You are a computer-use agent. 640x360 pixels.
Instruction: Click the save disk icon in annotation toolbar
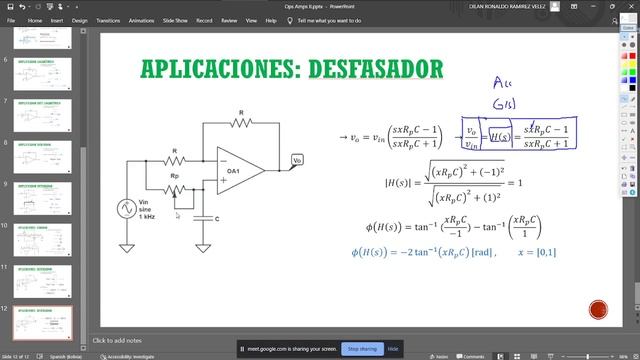point(633,184)
